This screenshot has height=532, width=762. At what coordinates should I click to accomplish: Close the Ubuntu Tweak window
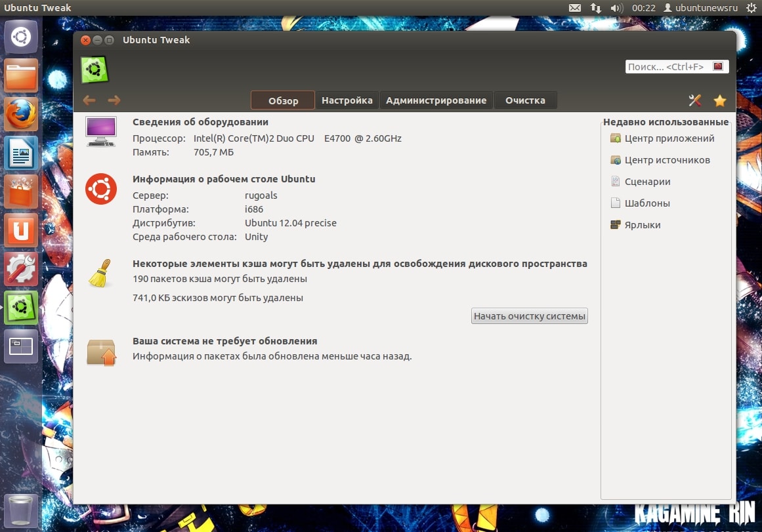[x=85, y=40]
